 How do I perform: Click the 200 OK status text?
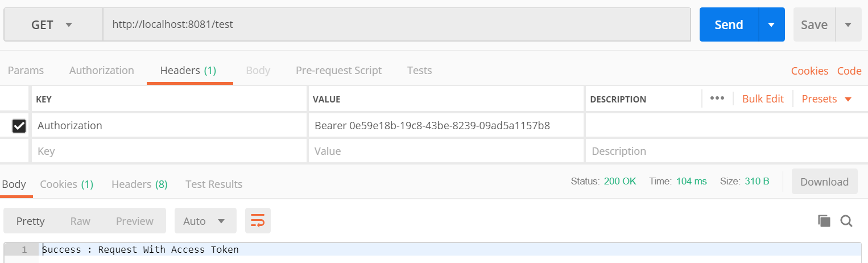coord(620,182)
